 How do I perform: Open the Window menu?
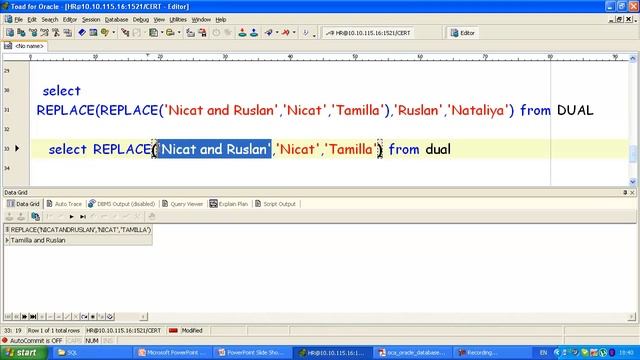pyautogui.click(x=201, y=20)
